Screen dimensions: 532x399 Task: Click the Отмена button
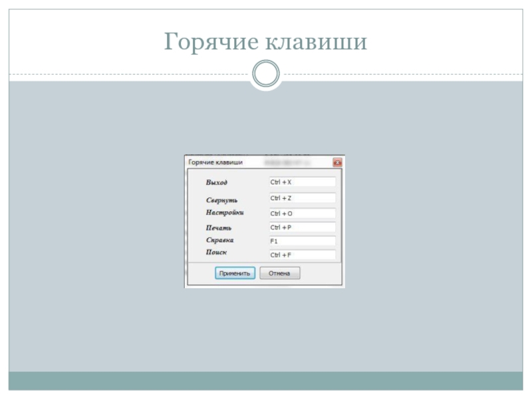pos(279,273)
